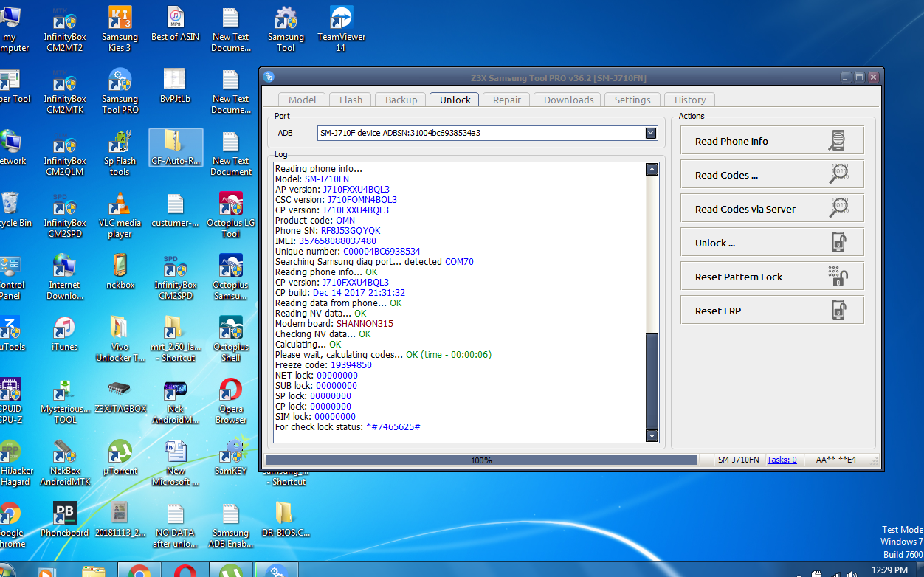Open Mysterious TOOL desktop icon
Viewport: 924px width, 577px height.
click(64, 401)
